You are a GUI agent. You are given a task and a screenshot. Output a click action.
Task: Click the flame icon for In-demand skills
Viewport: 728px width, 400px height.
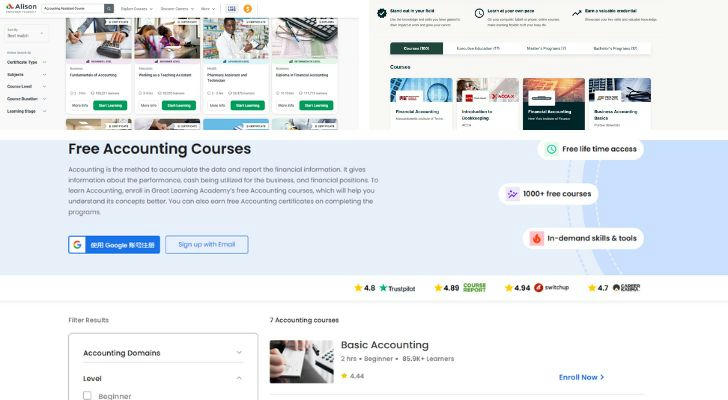(x=536, y=239)
